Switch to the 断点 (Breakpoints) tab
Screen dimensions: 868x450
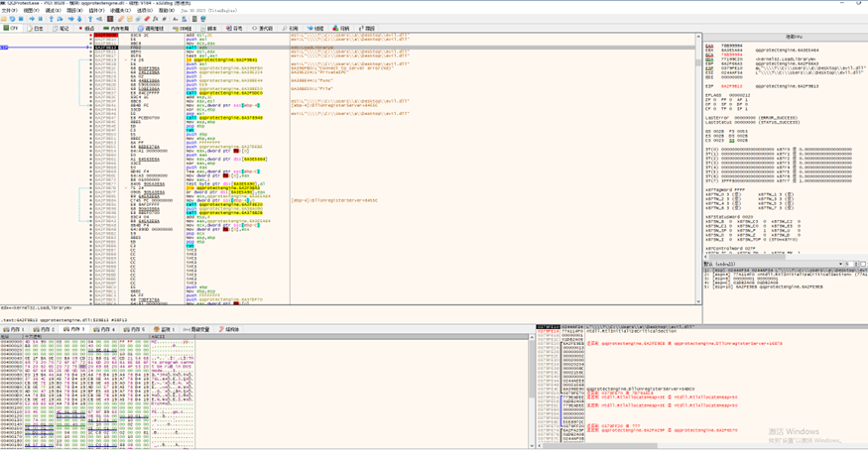pyautogui.click(x=86, y=29)
